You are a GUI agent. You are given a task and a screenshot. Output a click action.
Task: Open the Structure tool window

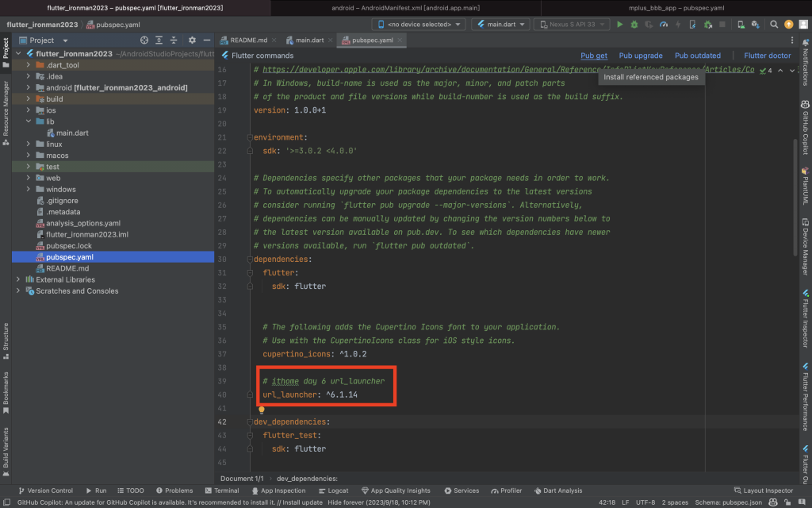6,341
